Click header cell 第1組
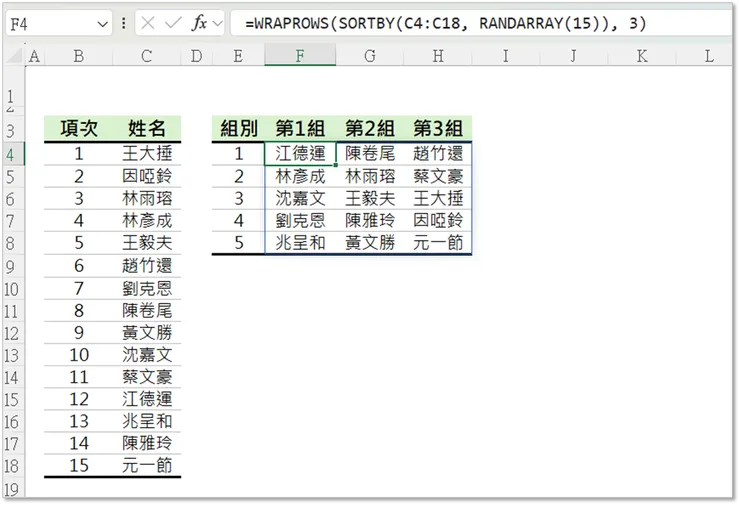Image resolution: width=740 pixels, height=505 pixels. [x=300, y=128]
